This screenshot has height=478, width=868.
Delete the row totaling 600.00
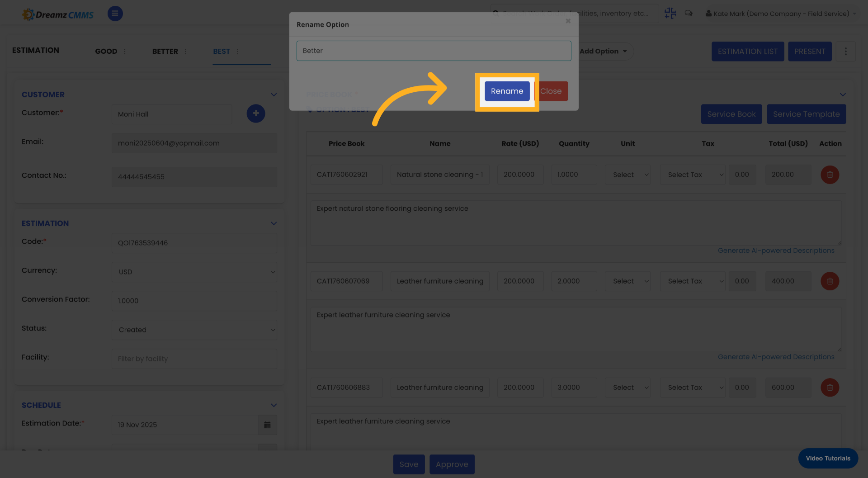(830, 388)
